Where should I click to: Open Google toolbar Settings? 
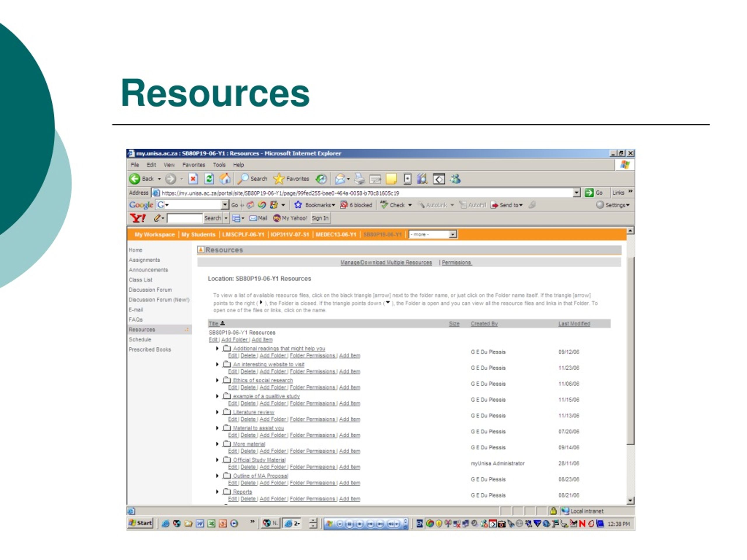(613, 205)
